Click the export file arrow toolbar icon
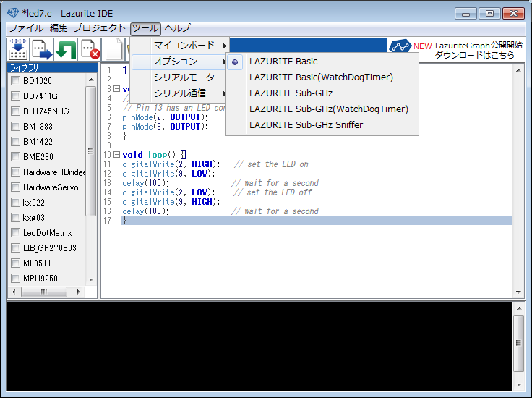 42,50
